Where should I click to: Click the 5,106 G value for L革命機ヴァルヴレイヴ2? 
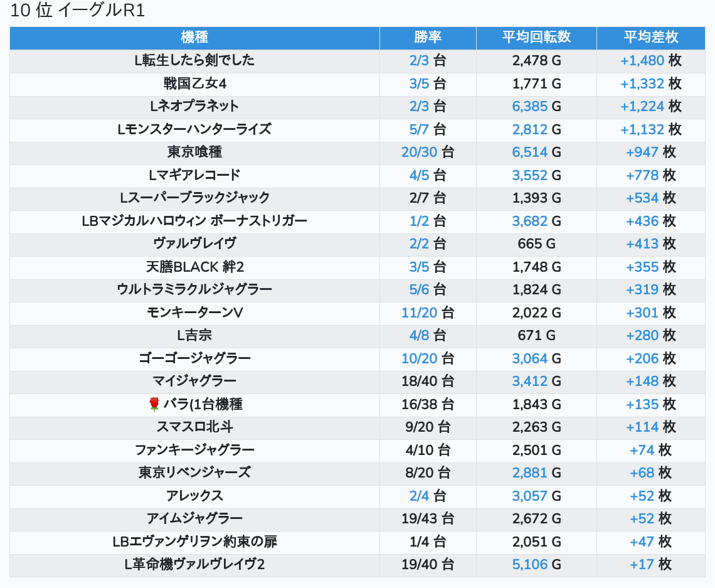[x=530, y=565]
